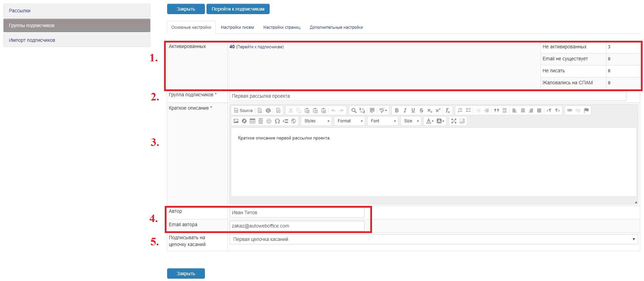Maximize the editor with the fullscreen icon
The height and width of the screenshot is (281, 644).
454,121
